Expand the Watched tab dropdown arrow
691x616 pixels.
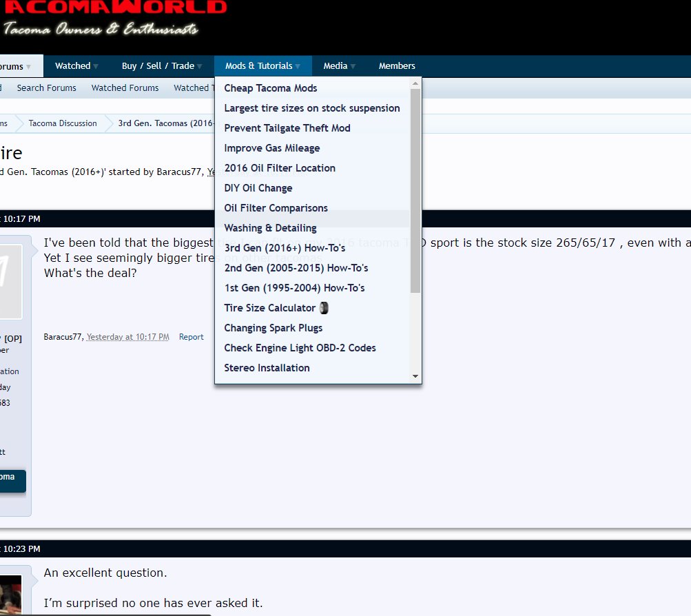coord(96,67)
